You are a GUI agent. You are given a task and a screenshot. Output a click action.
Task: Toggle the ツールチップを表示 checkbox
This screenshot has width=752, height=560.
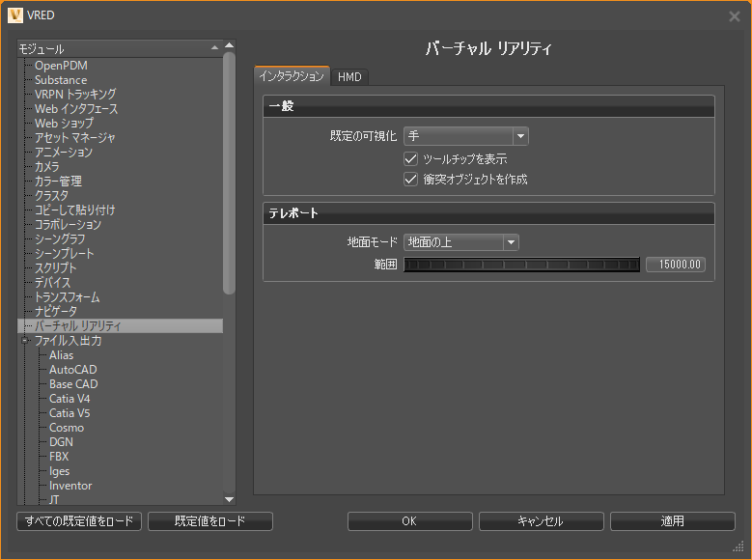pyautogui.click(x=410, y=159)
